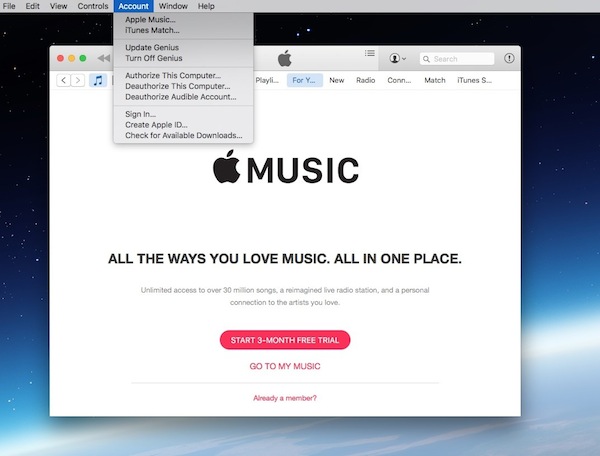Go back with left chevron button
Screen dimensions: 600x456
point(64,80)
